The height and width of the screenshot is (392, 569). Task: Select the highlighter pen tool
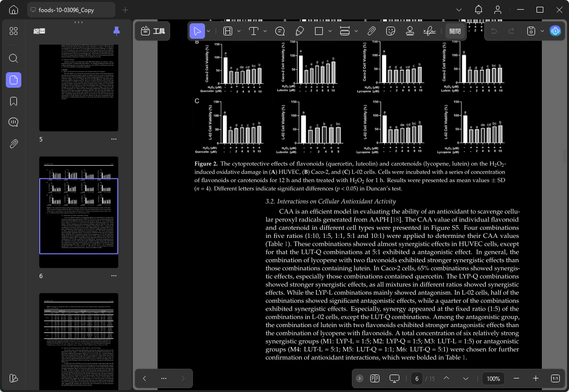point(300,31)
